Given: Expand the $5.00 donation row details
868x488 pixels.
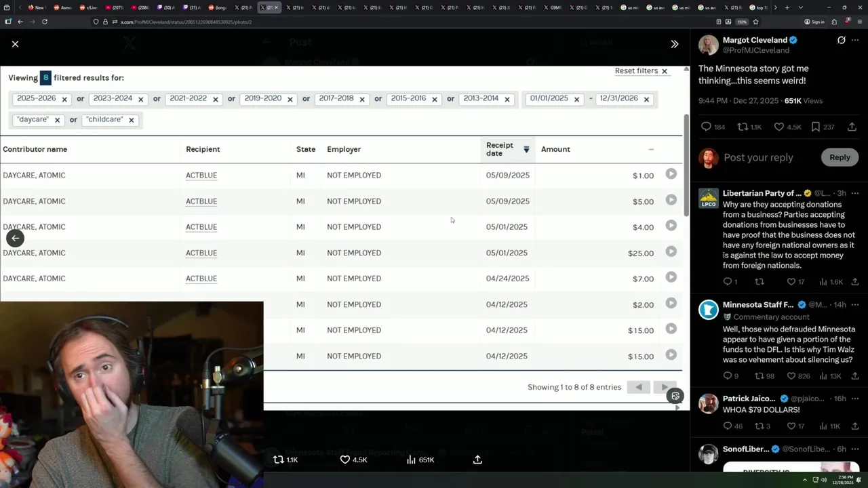Looking at the screenshot, I should coord(671,200).
